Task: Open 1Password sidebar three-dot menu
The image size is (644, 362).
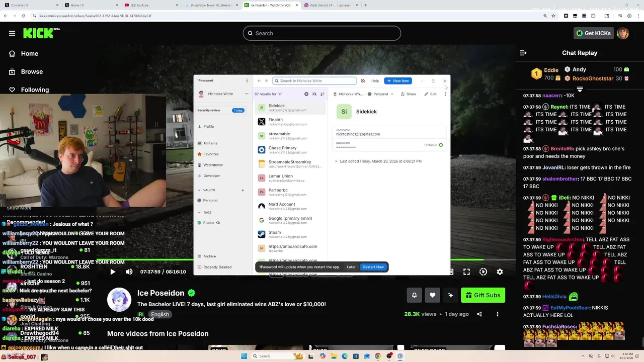Action: (x=247, y=80)
